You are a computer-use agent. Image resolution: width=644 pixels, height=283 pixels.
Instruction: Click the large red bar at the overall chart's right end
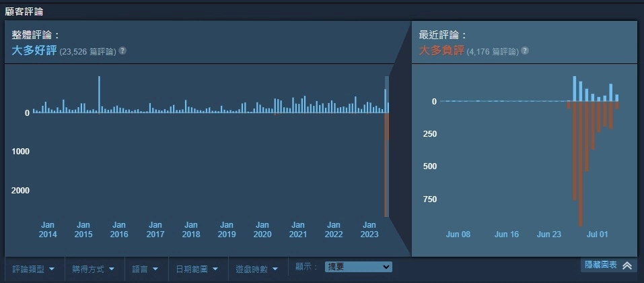(x=386, y=165)
